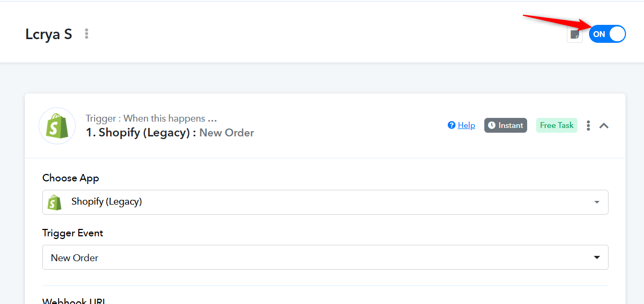Open the trigger step three-dot menu
This screenshot has width=644, height=304.
coord(588,125)
